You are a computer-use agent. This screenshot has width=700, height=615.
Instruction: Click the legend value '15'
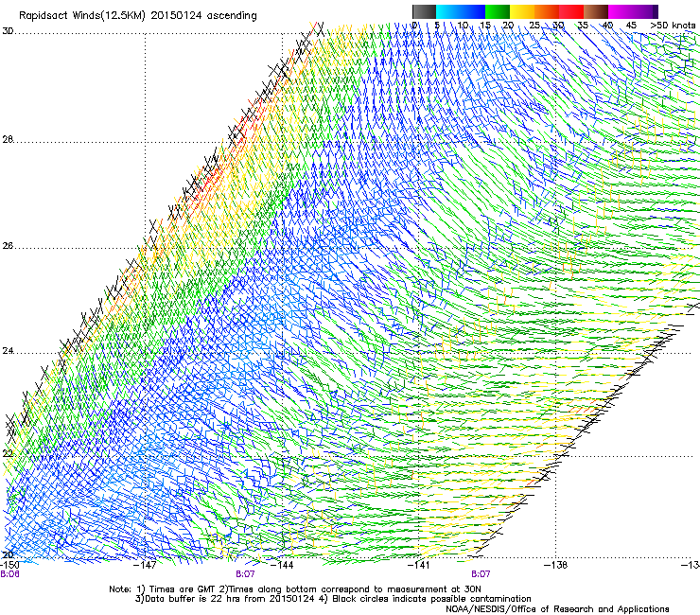coord(485,25)
